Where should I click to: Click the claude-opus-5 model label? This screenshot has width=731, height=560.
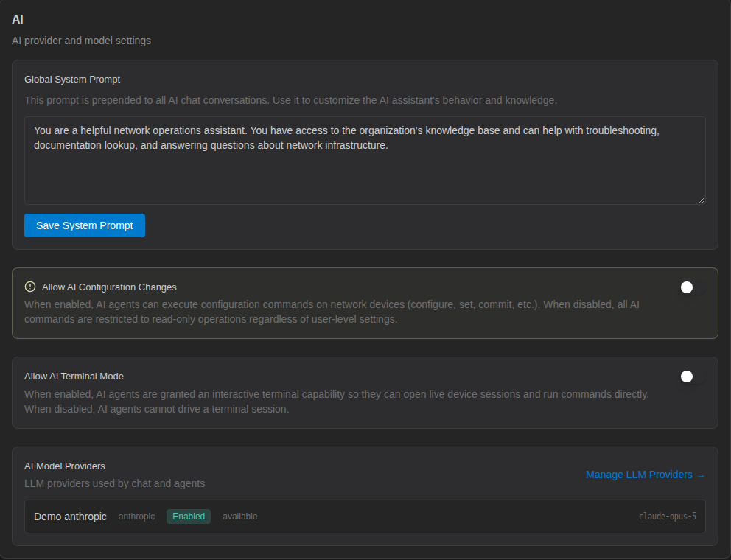[667, 517]
